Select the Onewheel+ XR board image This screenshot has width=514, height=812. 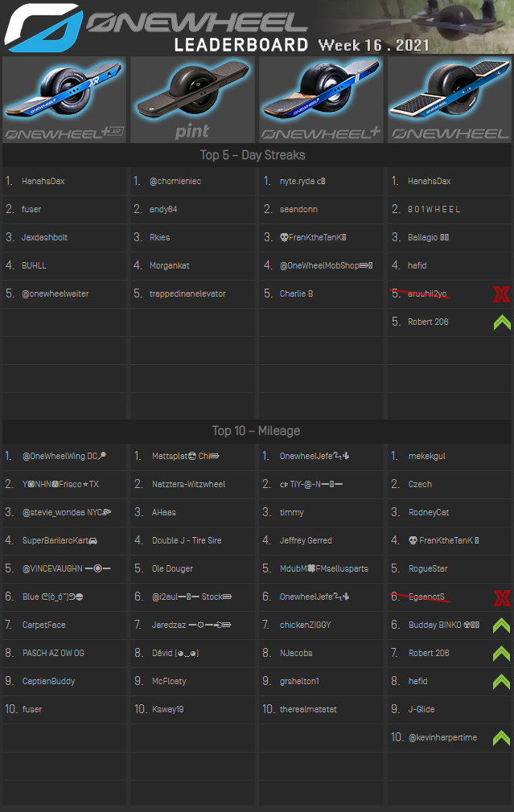pyautogui.click(x=64, y=100)
